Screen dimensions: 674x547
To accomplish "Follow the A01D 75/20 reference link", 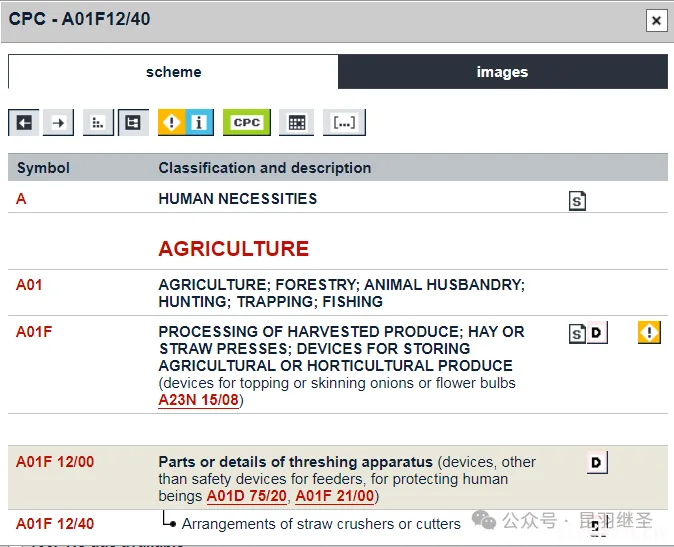I will point(246,496).
